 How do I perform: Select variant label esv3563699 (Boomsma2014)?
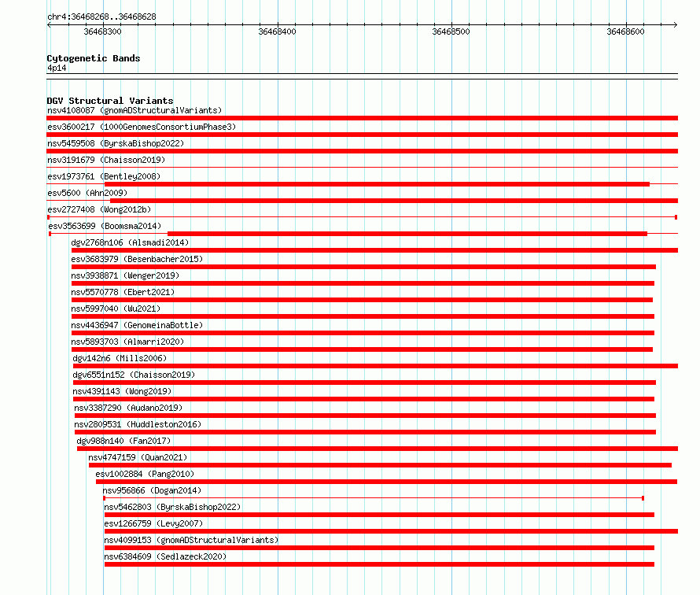(105, 226)
